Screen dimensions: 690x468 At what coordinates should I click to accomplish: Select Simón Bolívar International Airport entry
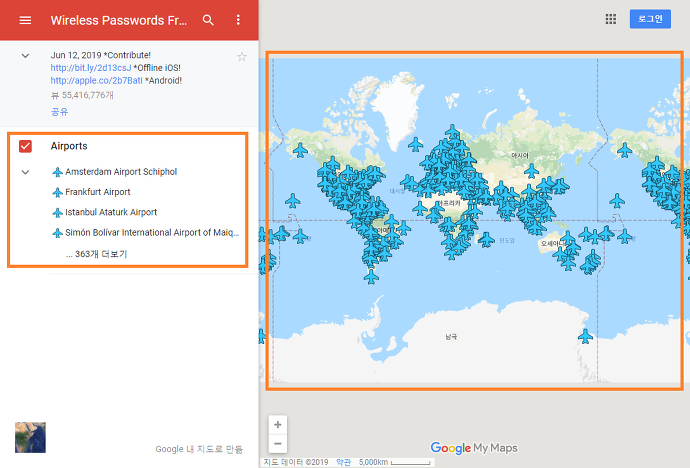coord(152,232)
